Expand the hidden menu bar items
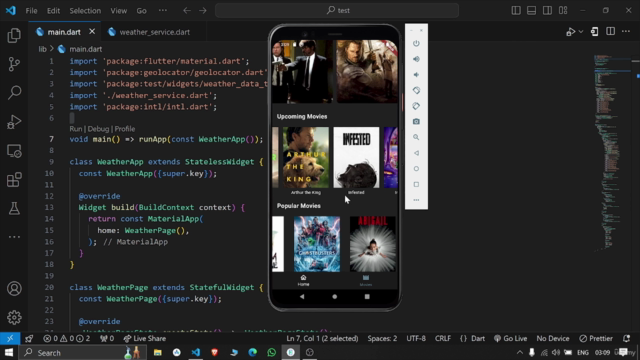The image size is (640, 360). 162,11
